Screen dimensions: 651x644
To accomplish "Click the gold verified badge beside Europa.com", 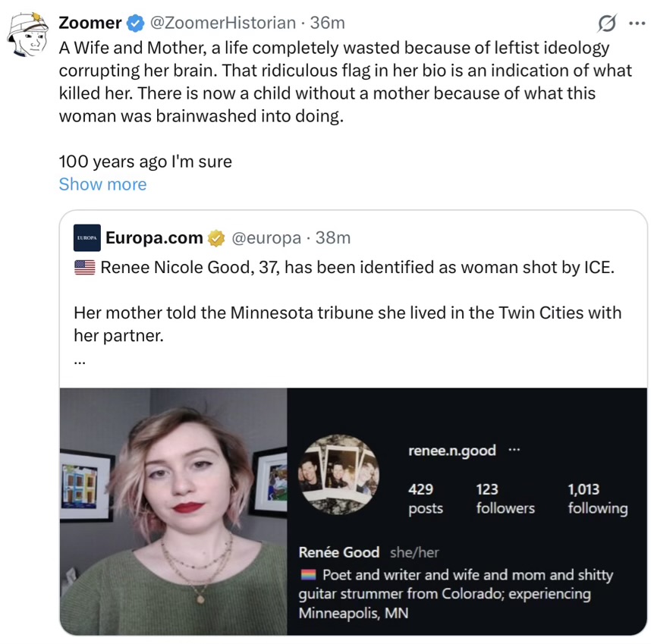I will [216, 238].
